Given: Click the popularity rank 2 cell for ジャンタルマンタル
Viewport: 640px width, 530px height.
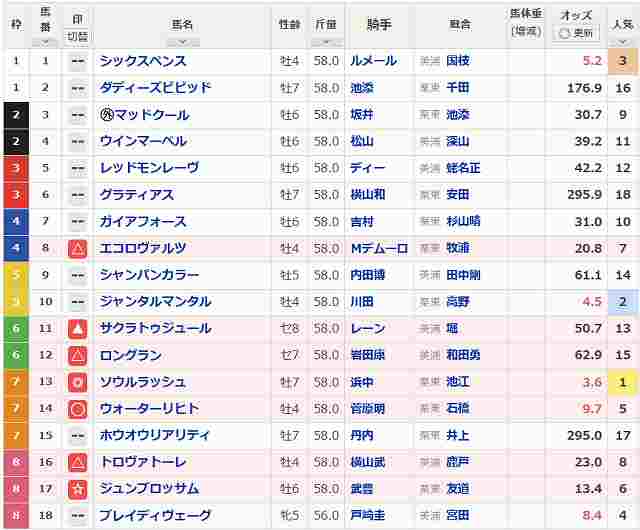Looking at the screenshot, I should pos(622,302).
